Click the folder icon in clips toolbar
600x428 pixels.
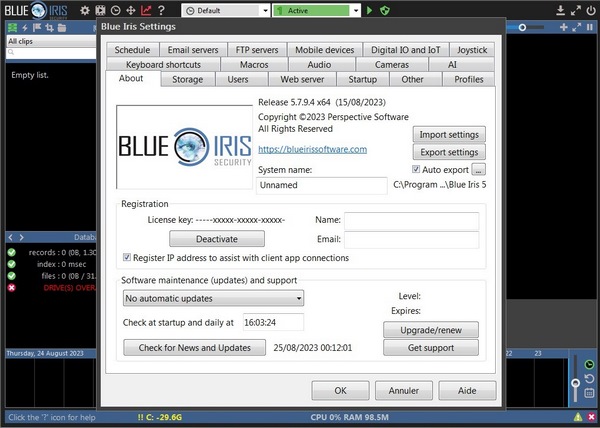coord(62,27)
